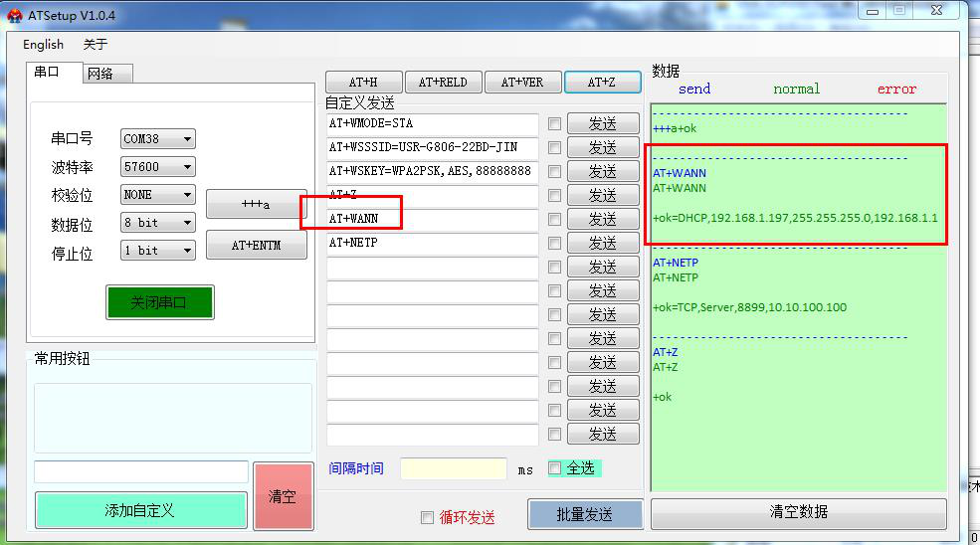Send the AT+VER quick command

[x=521, y=83]
